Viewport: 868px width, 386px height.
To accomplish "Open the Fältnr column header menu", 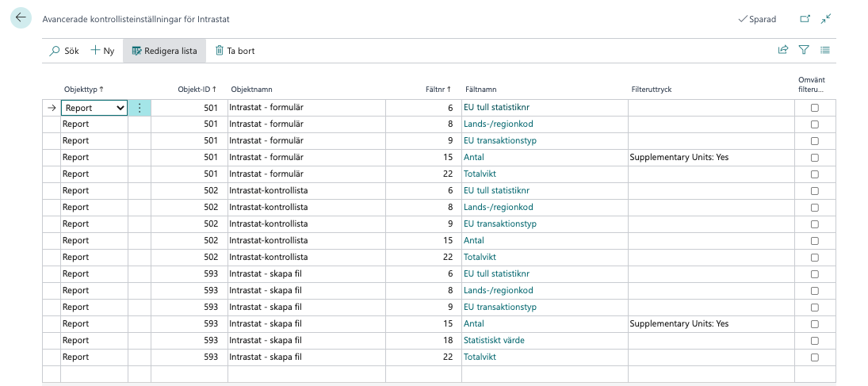I will 438,90.
